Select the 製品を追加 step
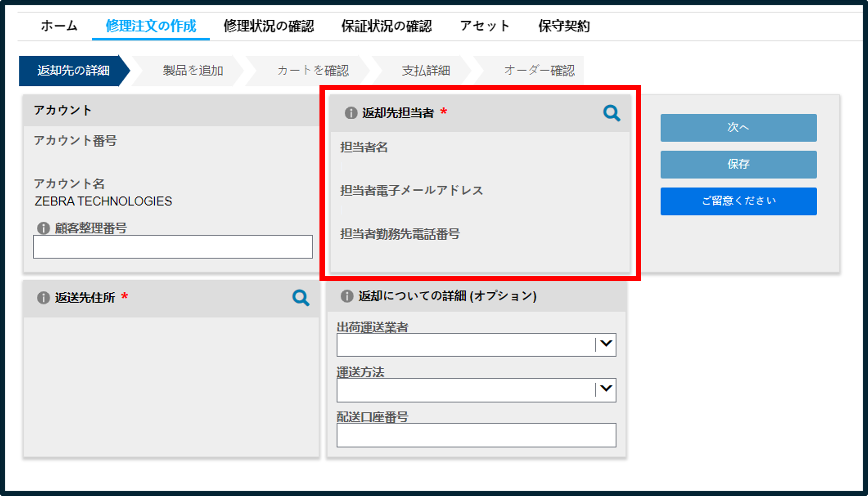The width and height of the screenshot is (868, 496). 193,71
